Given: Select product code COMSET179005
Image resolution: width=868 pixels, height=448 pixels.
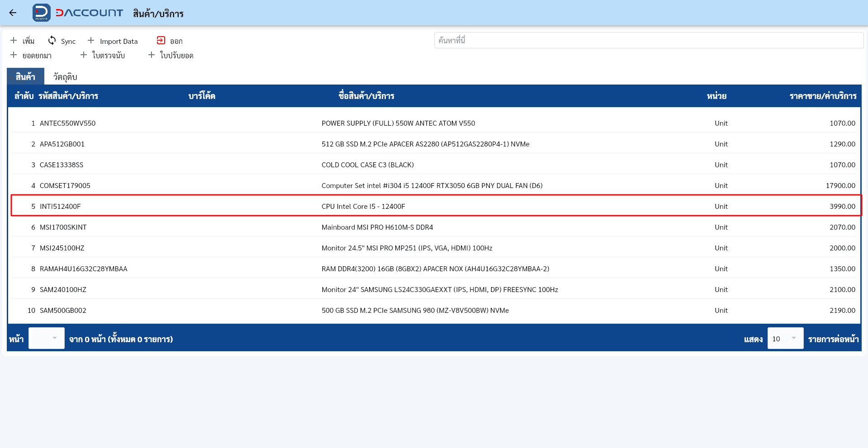Looking at the screenshot, I should (65, 185).
